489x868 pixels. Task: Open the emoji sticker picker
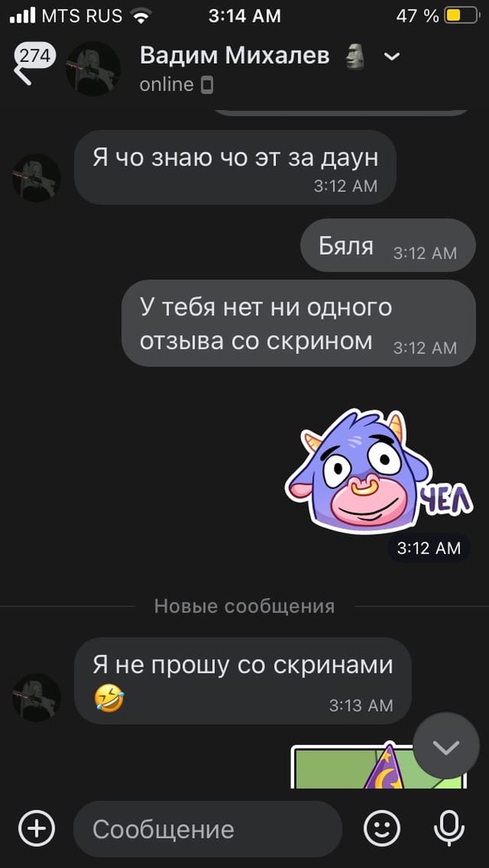tap(382, 829)
